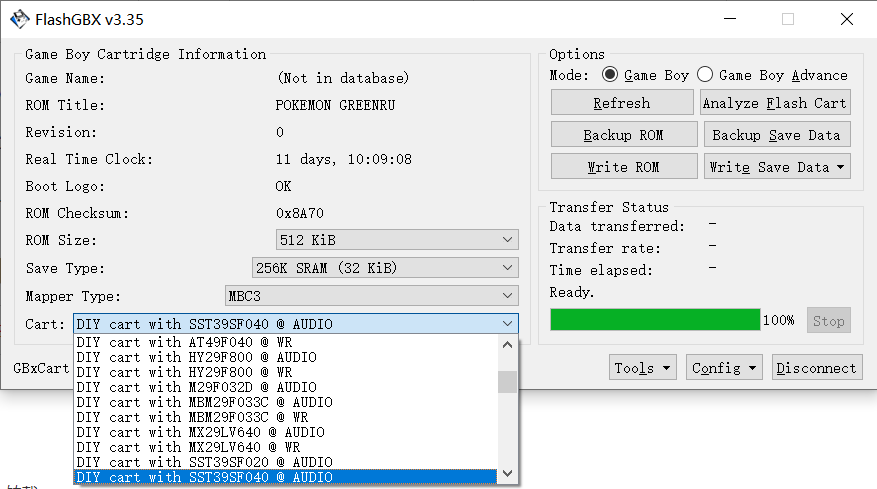877x489 pixels.
Task: Open the Tools menu button
Action: [643, 368]
